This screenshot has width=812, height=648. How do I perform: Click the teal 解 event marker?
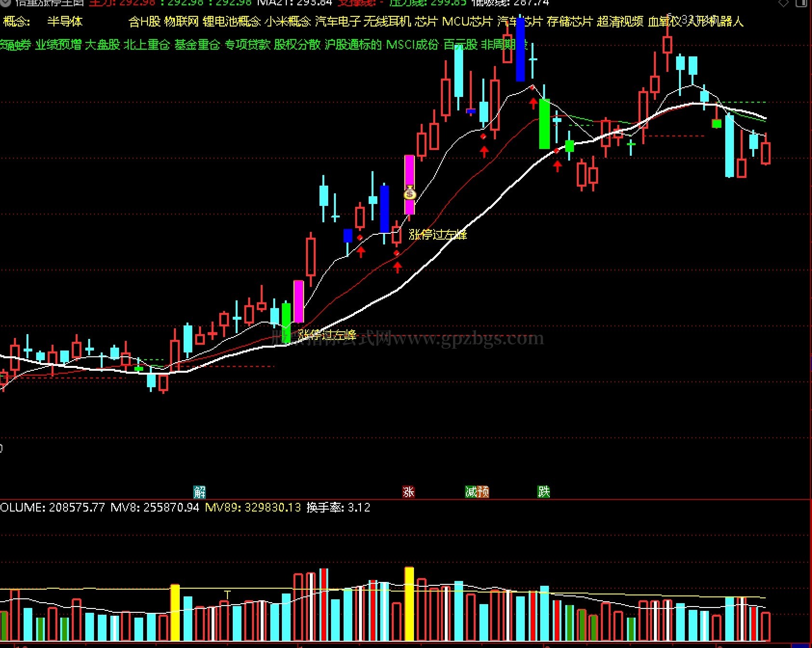(200, 492)
